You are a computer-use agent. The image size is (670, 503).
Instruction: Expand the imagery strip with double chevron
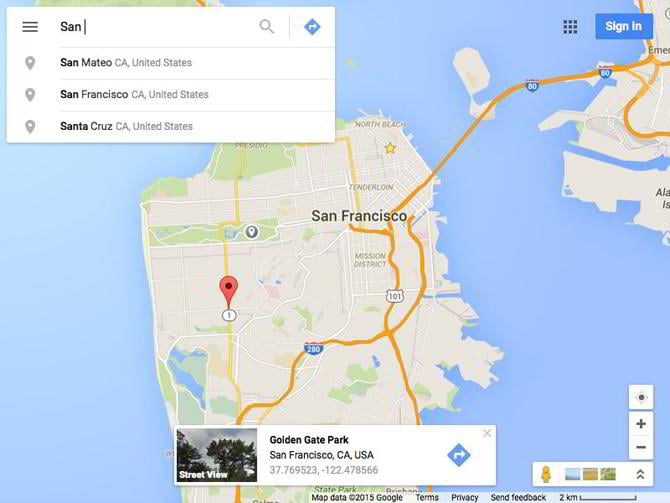pyautogui.click(x=640, y=474)
